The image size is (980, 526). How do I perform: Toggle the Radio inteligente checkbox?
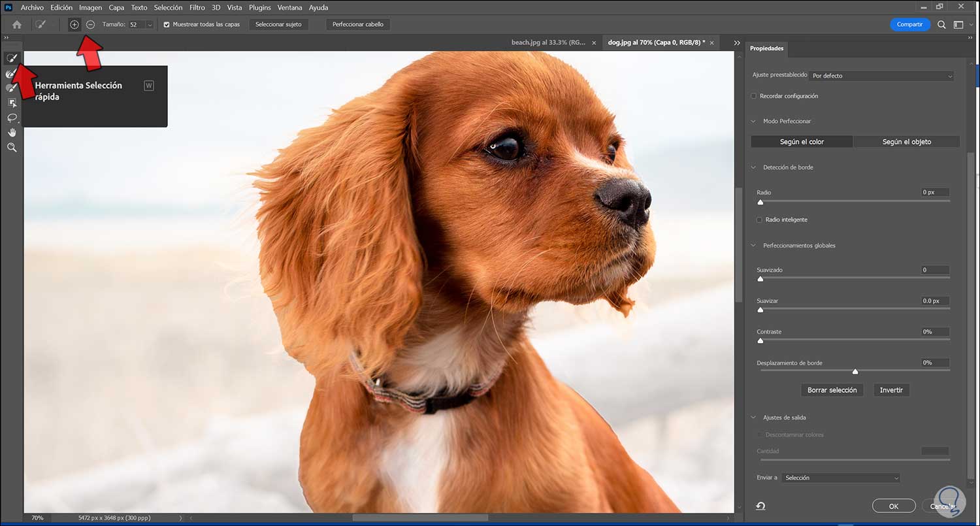[759, 220]
